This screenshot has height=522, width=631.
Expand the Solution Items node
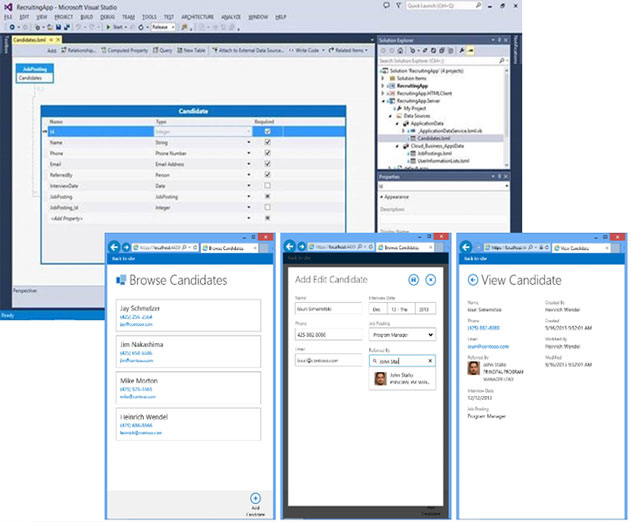coord(383,78)
